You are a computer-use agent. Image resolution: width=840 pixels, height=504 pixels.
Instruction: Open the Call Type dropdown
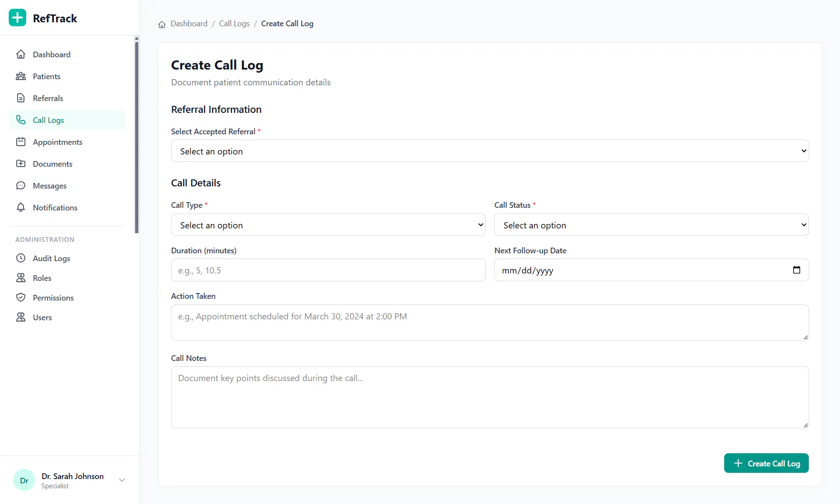pos(328,225)
